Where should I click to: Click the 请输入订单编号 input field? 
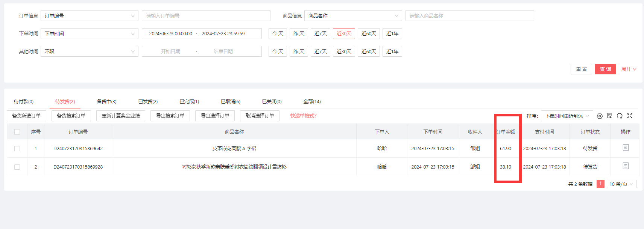[206, 16]
